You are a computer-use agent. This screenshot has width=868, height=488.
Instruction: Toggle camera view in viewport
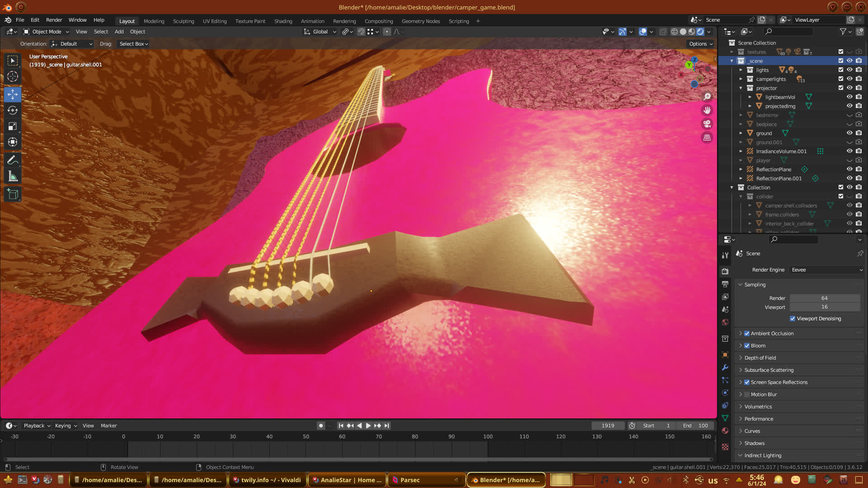tap(707, 124)
